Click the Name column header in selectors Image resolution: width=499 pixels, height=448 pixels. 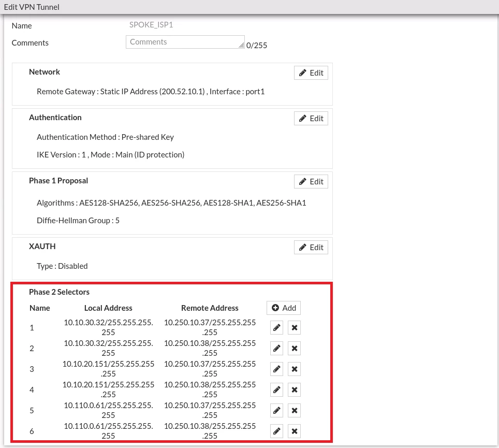pos(40,308)
